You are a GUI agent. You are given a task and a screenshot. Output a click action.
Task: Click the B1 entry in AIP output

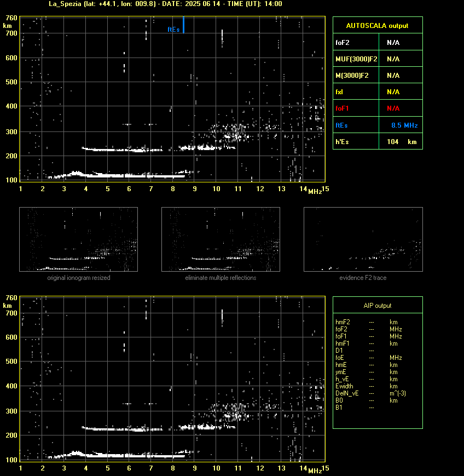(x=339, y=408)
